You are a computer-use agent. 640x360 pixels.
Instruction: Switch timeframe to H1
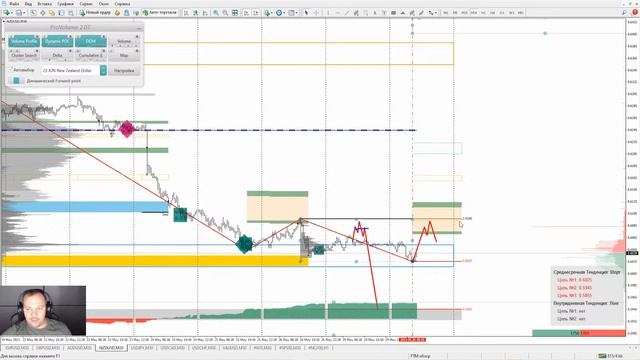click(x=483, y=13)
